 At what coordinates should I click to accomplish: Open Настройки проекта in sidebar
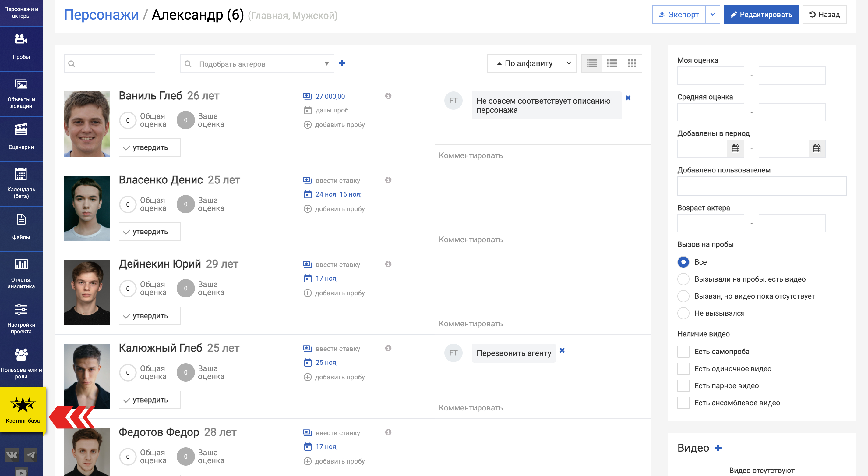pyautogui.click(x=21, y=320)
